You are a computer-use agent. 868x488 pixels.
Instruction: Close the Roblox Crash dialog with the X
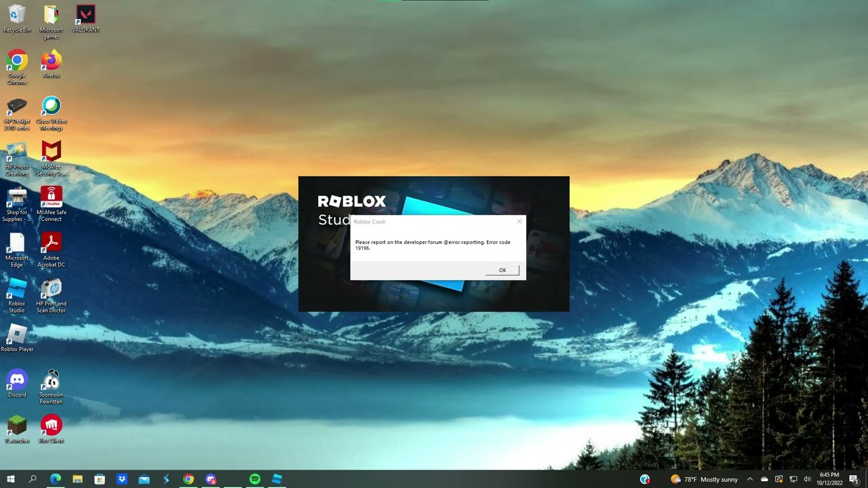[519, 222]
